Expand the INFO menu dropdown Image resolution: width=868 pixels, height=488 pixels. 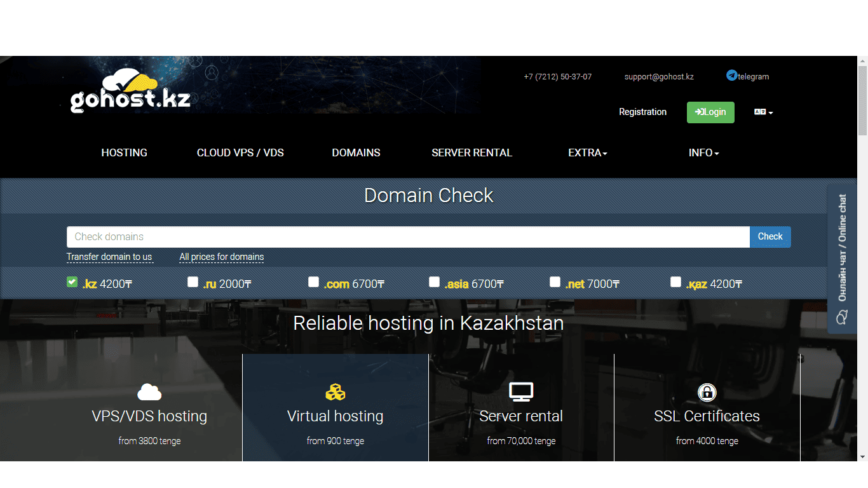(x=703, y=152)
